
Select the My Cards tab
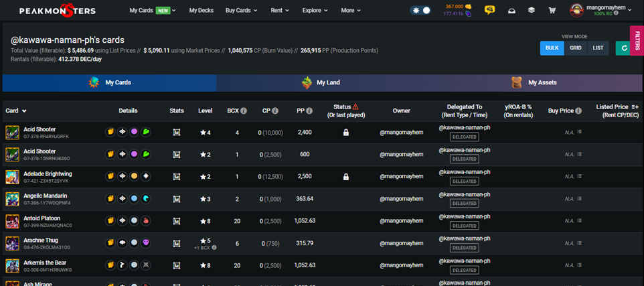[x=109, y=82]
